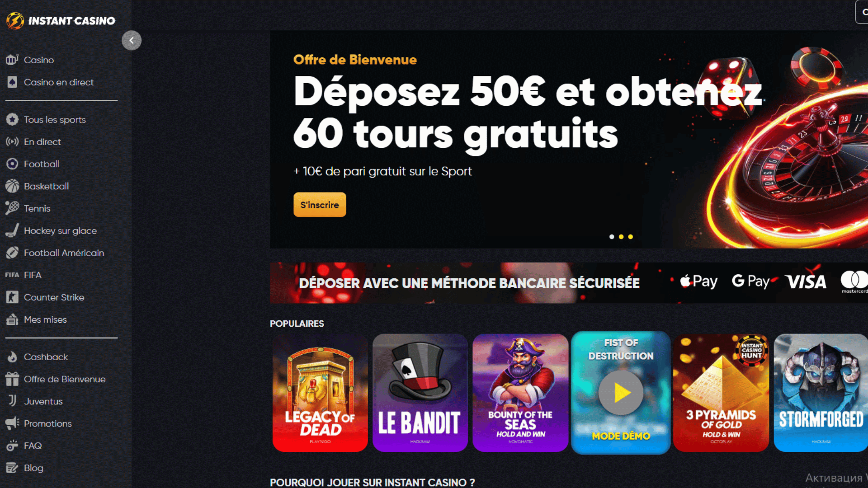Open the Le Bandit game thumbnail
The image size is (868, 488).
(420, 393)
